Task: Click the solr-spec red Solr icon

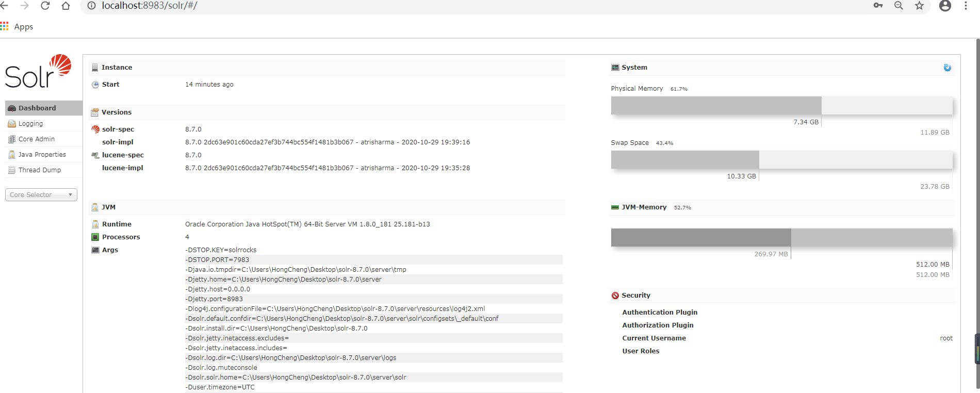Action: click(x=95, y=129)
